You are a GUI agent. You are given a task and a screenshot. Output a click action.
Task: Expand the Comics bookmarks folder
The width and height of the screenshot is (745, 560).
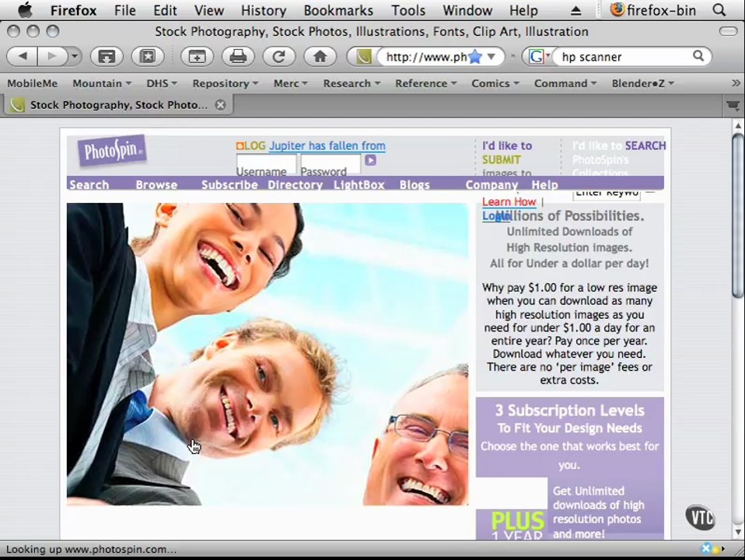click(x=495, y=83)
